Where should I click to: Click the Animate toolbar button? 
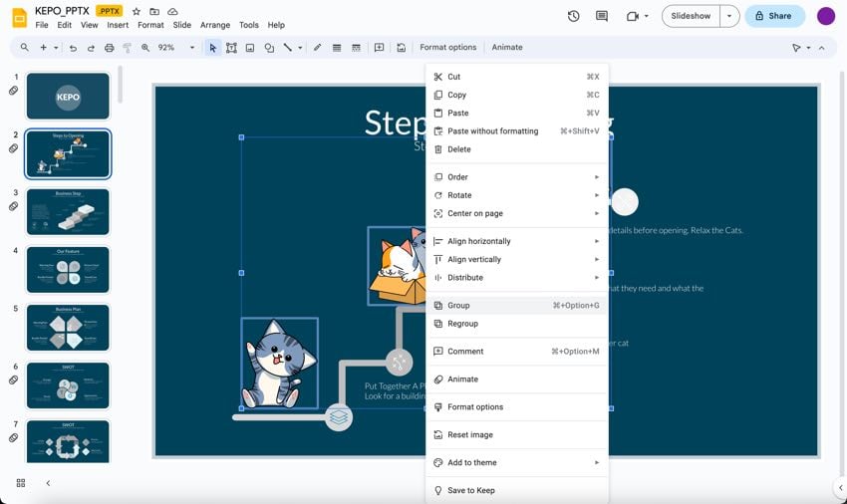point(506,48)
